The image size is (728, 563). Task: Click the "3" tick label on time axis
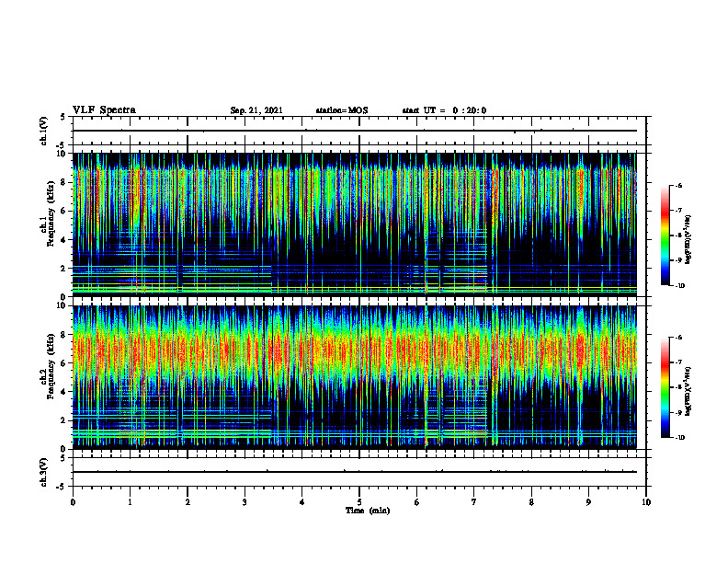[x=245, y=502]
